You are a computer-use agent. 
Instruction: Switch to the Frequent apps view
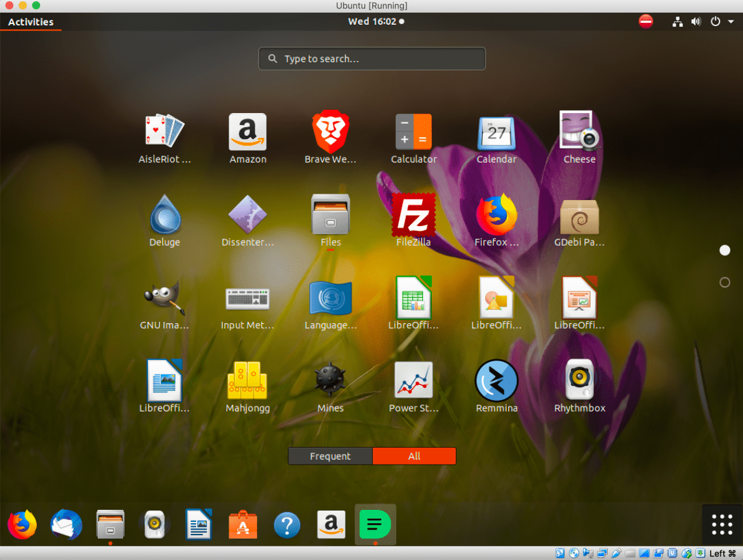(x=330, y=456)
